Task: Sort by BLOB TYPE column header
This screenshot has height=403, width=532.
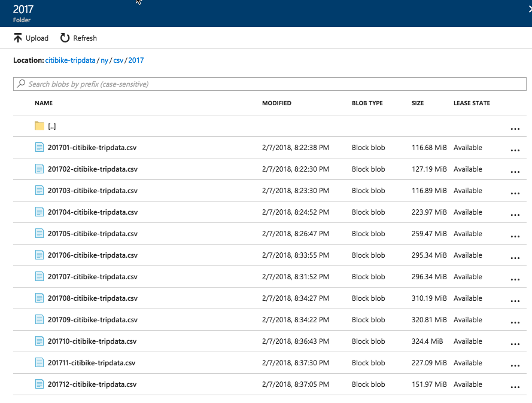Action: pyautogui.click(x=367, y=103)
